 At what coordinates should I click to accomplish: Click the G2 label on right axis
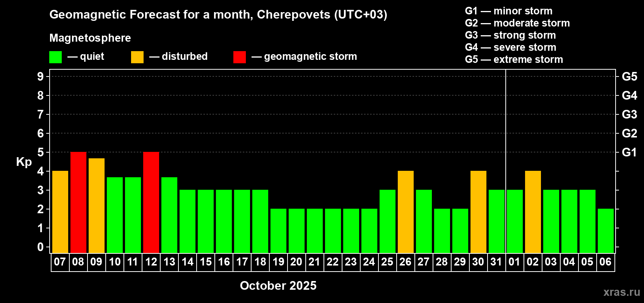pyautogui.click(x=629, y=133)
